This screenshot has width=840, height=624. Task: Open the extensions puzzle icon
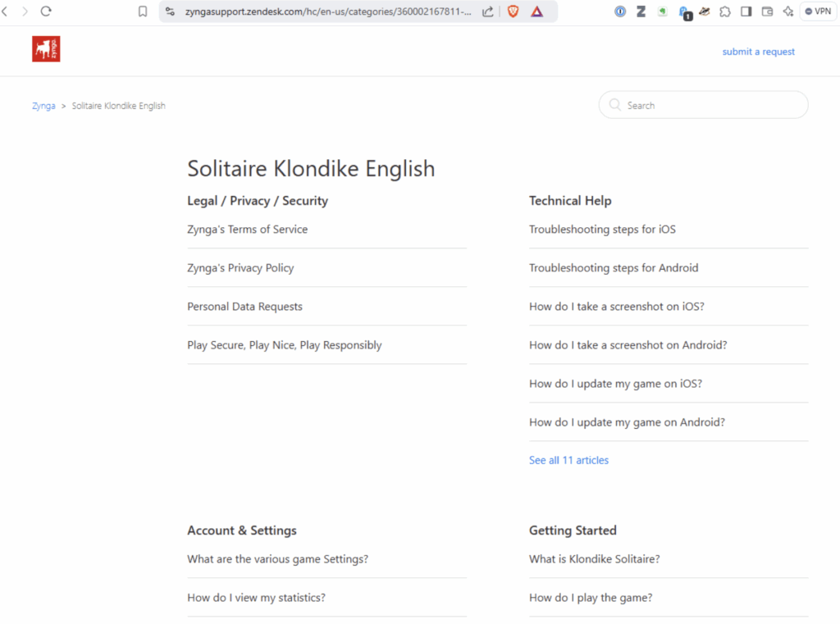725,11
